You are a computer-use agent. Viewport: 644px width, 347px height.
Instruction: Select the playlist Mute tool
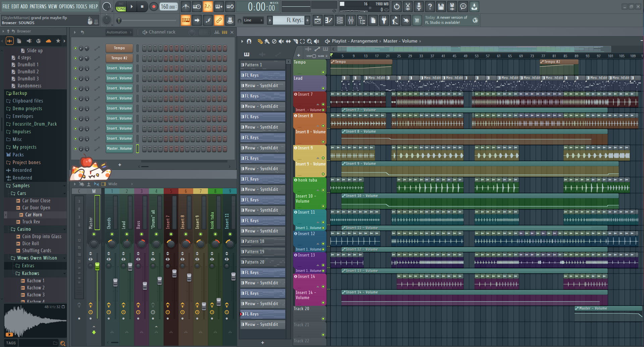coord(281,41)
